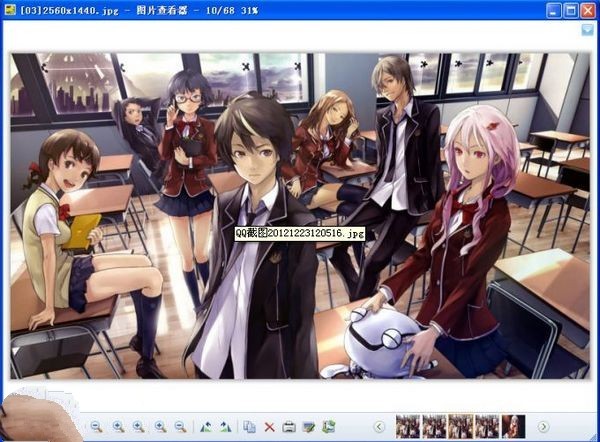
Task: Click the leftmost magnifier icon in the toolbar
Action: tap(96, 426)
